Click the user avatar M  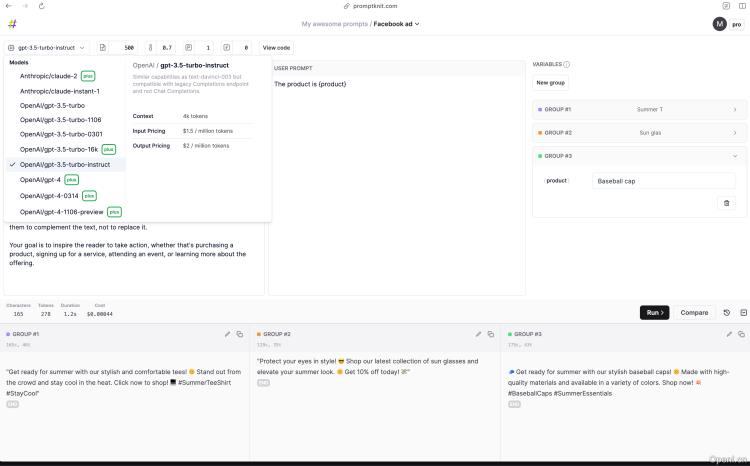tap(719, 24)
